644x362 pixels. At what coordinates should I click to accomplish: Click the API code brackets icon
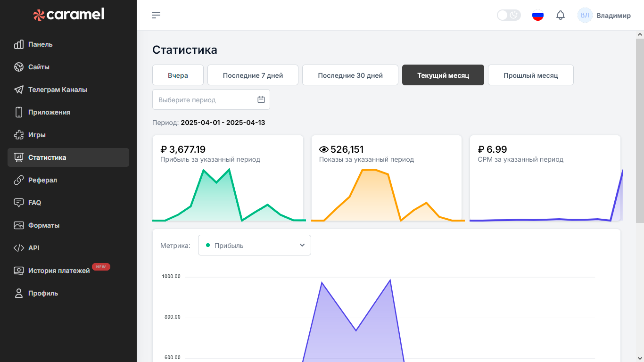point(19,248)
